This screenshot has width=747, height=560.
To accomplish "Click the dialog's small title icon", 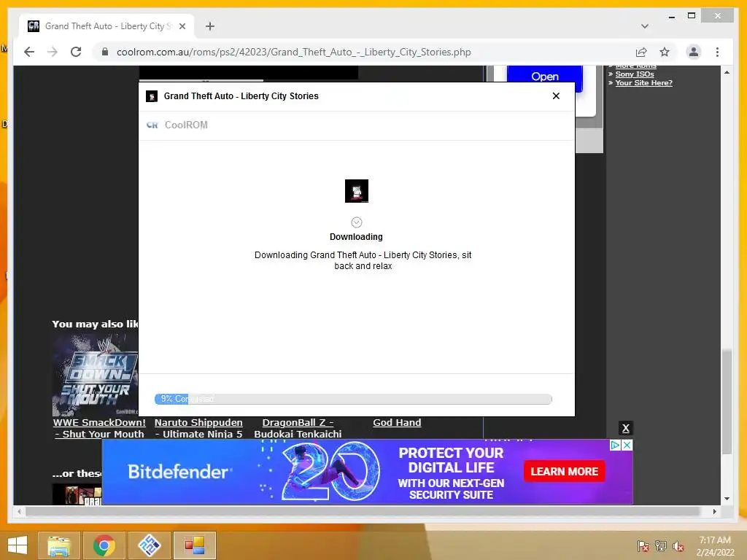I will [152, 96].
